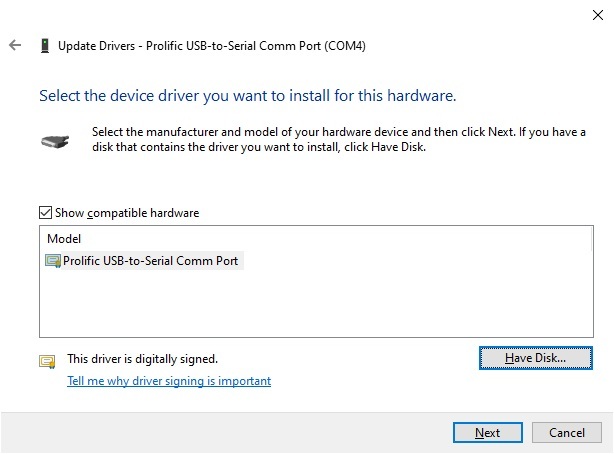Open the Have Disk... dialog
614x454 pixels.
(536, 357)
